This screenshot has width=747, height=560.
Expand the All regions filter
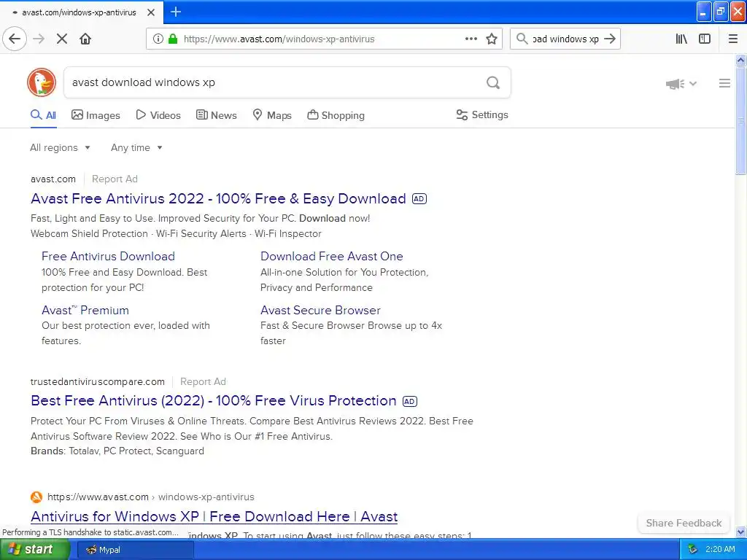(x=60, y=147)
